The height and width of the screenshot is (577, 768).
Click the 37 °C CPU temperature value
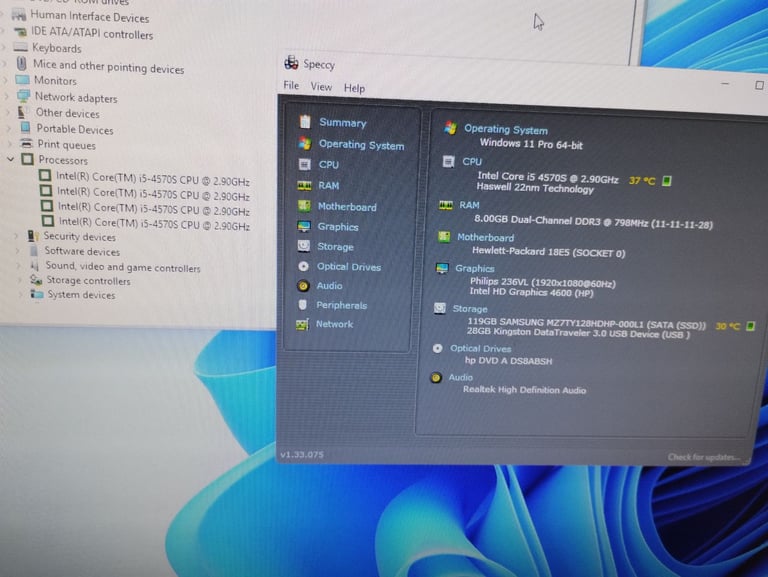click(x=642, y=181)
